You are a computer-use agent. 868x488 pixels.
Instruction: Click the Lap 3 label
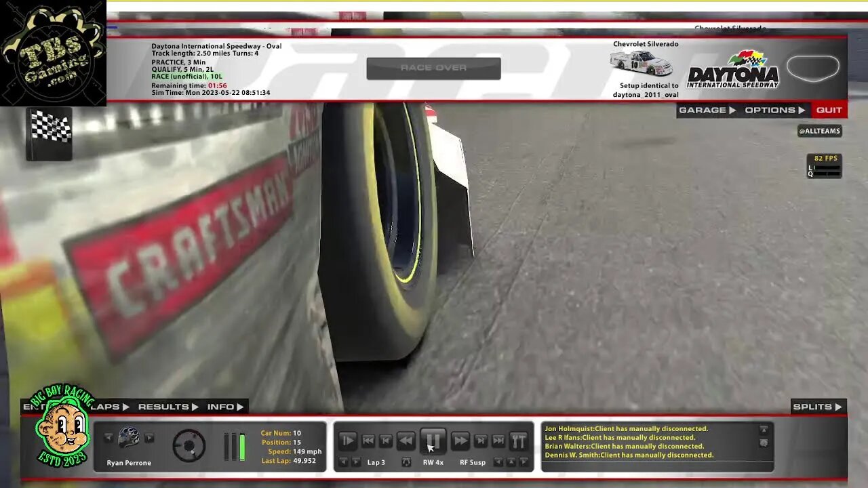click(x=376, y=462)
